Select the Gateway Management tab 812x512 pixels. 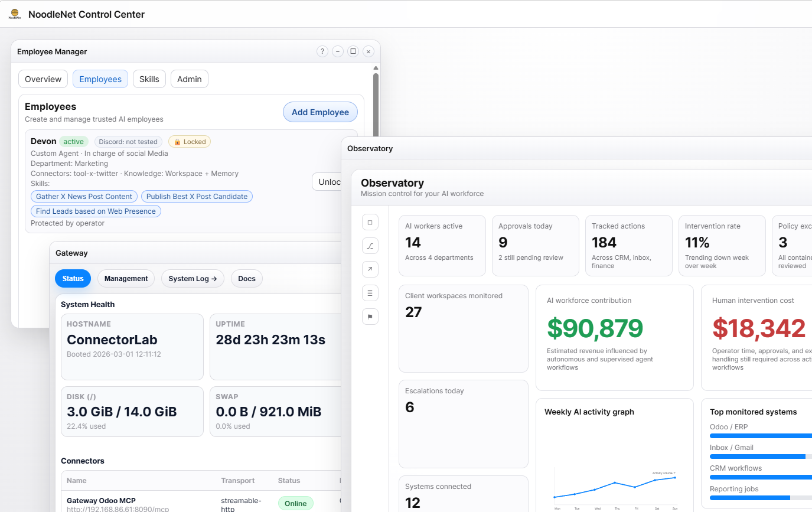tap(126, 279)
